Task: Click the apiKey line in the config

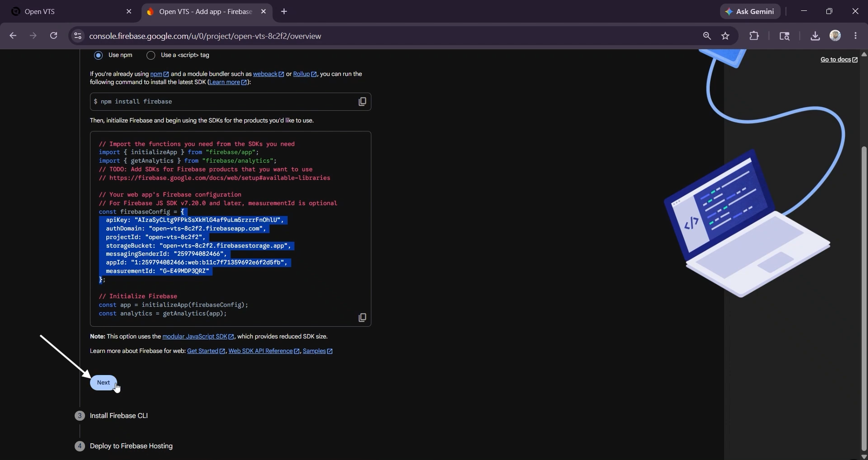Action: click(194, 220)
